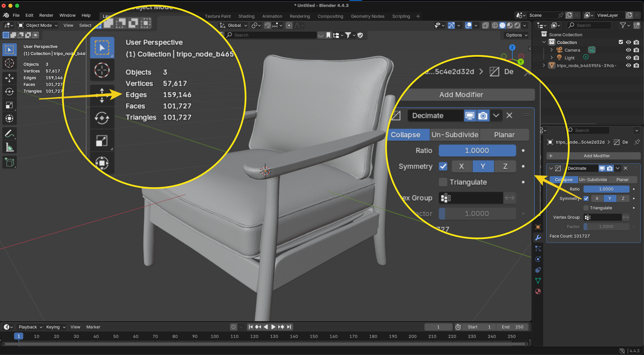Switch to the Geometry Nodes workspace tab
The image size is (644, 355).
pyautogui.click(x=368, y=16)
